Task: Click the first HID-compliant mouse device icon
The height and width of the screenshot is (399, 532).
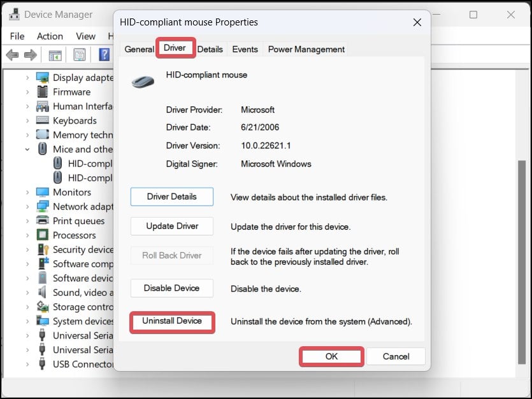Action: pyautogui.click(x=58, y=164)
